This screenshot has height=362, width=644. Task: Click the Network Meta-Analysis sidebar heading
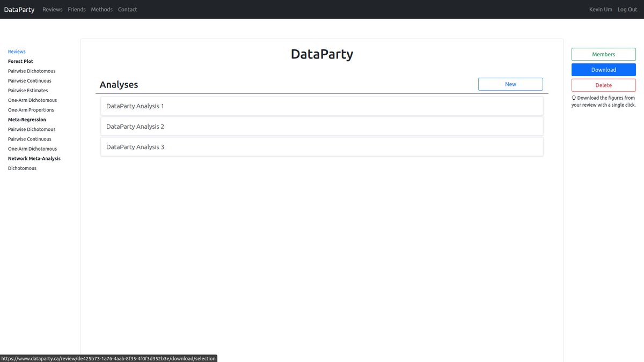tap(34, 158)
